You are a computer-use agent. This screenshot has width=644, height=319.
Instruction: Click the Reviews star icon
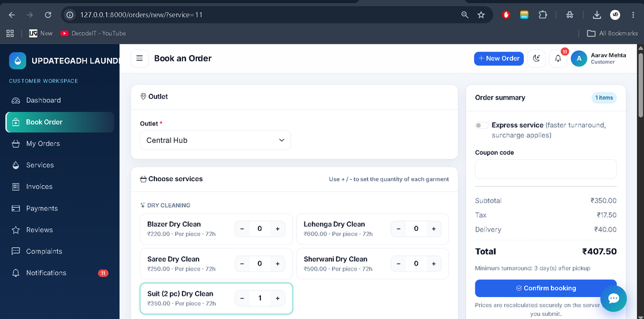(x=16, y=230)
